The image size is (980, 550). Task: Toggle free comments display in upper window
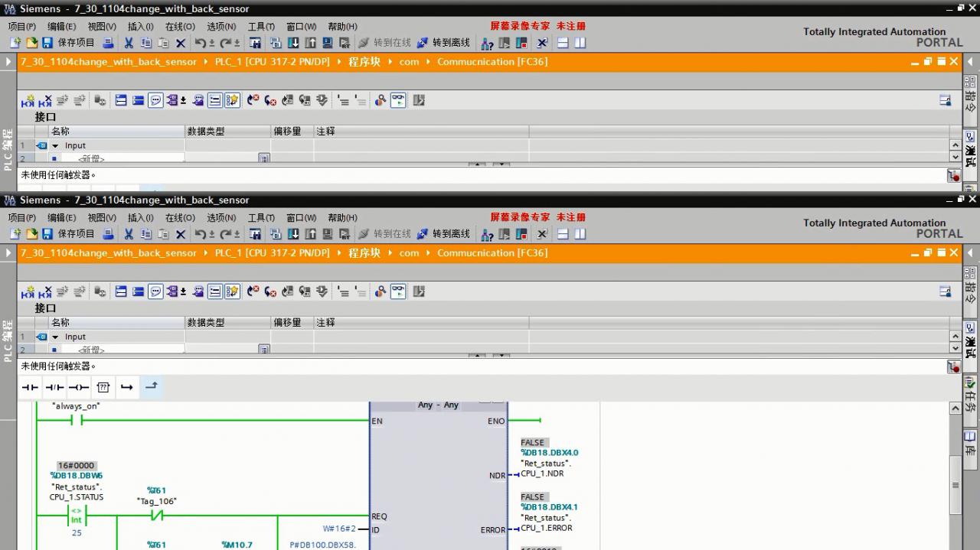155,100
